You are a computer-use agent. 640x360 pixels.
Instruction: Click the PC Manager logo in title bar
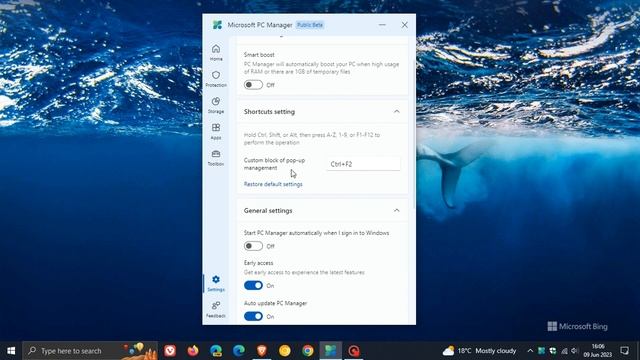(217, 25)
